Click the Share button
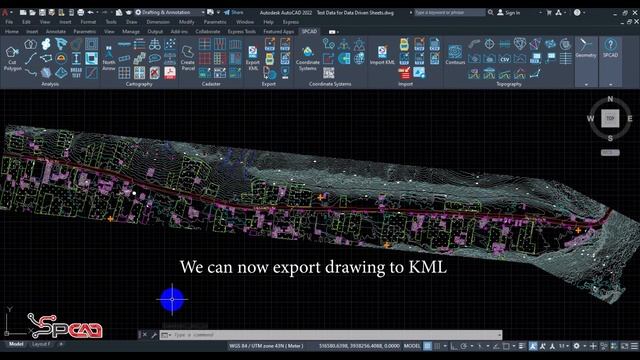This screenshot has width=640, height=360. pyautogui.click(x=233, y=13)
